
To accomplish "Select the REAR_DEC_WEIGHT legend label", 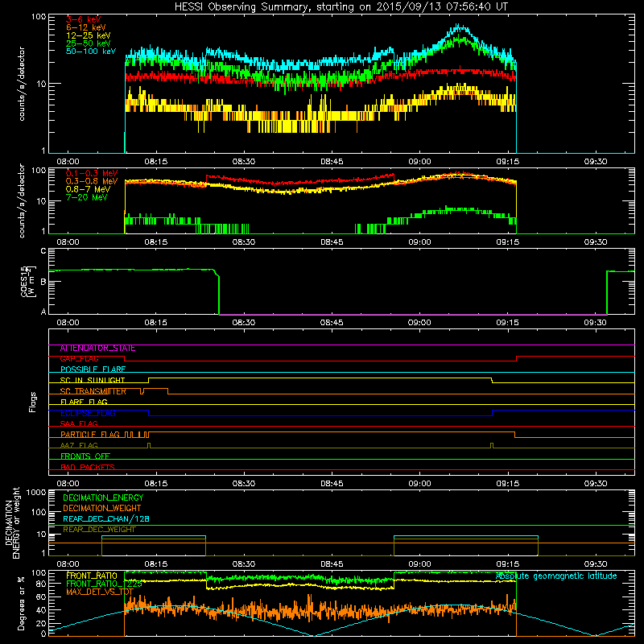I will (x=99, y=530).
